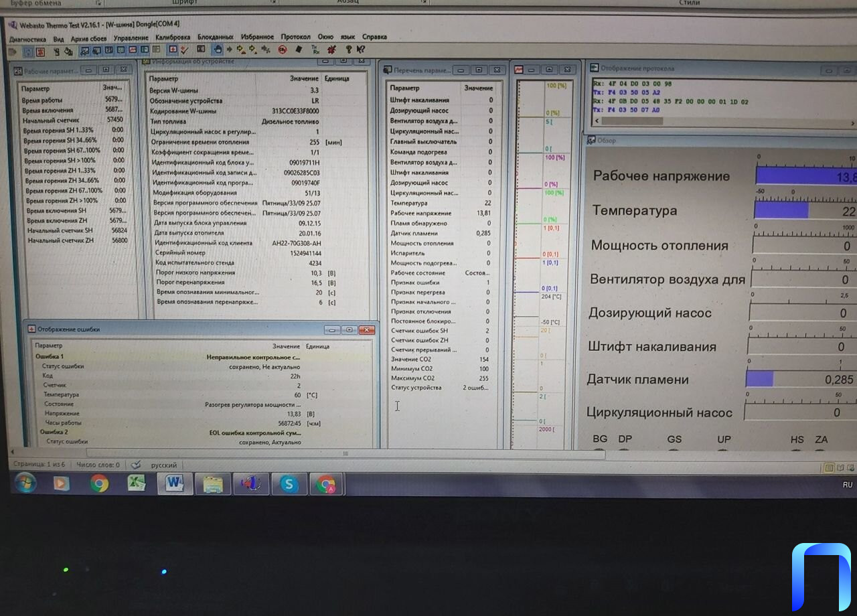Click the question mark help icon
The width and height of the screenshot is (857, 616).
tap(348, 50)
